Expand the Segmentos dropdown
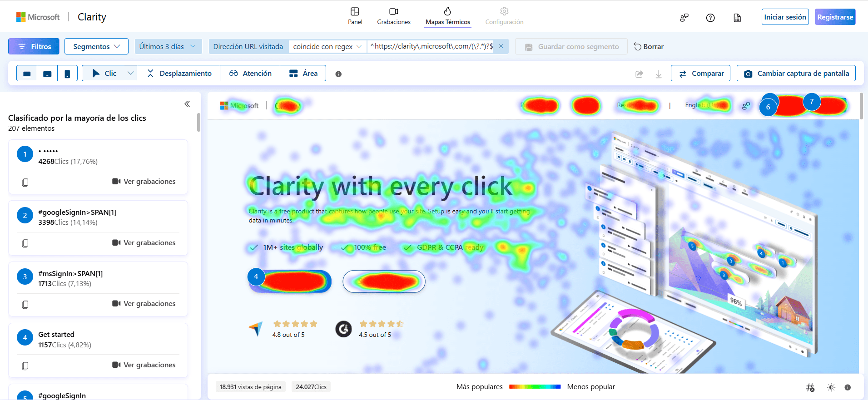 (96, 46)
